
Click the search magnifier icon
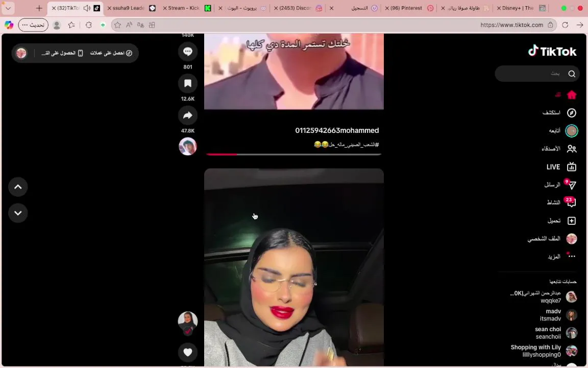click(x=572, y=74)
